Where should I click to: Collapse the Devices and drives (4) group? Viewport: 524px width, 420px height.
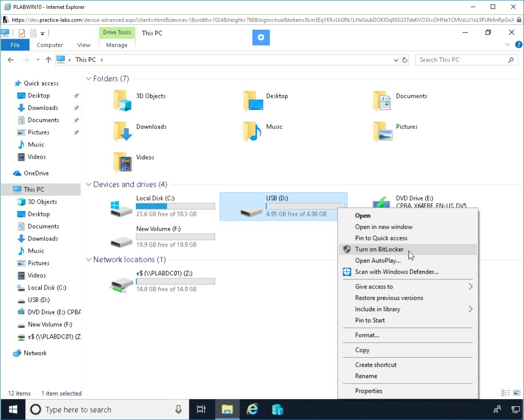coord(88,184)
